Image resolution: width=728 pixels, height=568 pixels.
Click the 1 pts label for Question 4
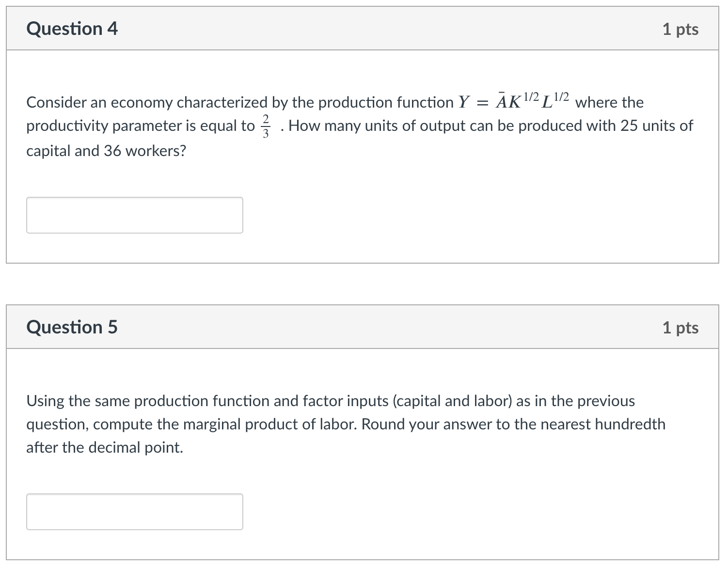point(681,29)
